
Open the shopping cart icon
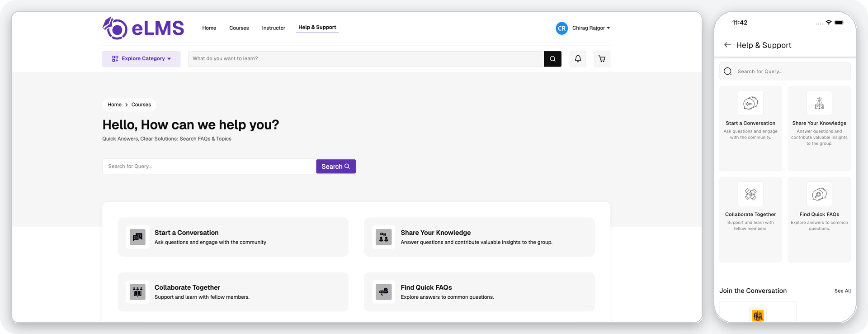(x=602, y=59)
